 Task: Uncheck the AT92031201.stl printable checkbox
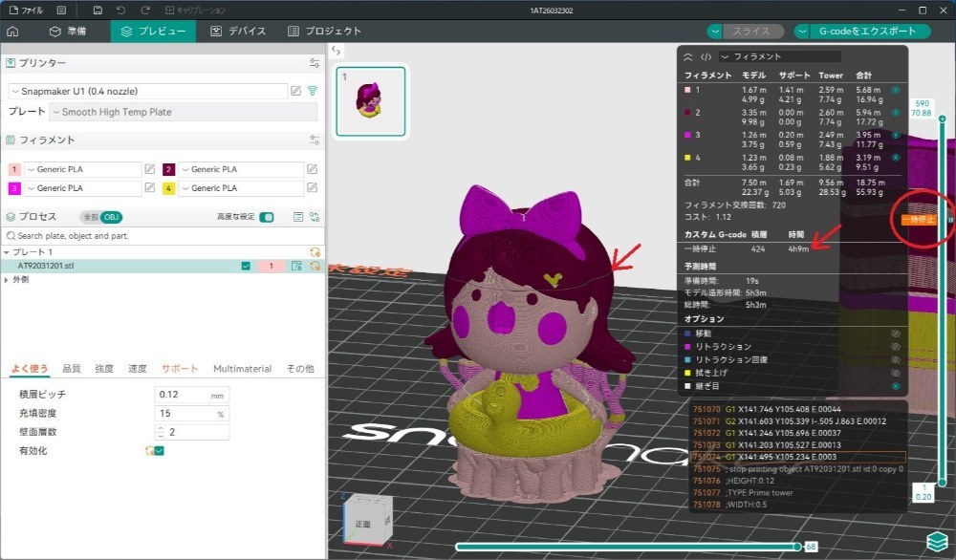click(x=246, y=266)
